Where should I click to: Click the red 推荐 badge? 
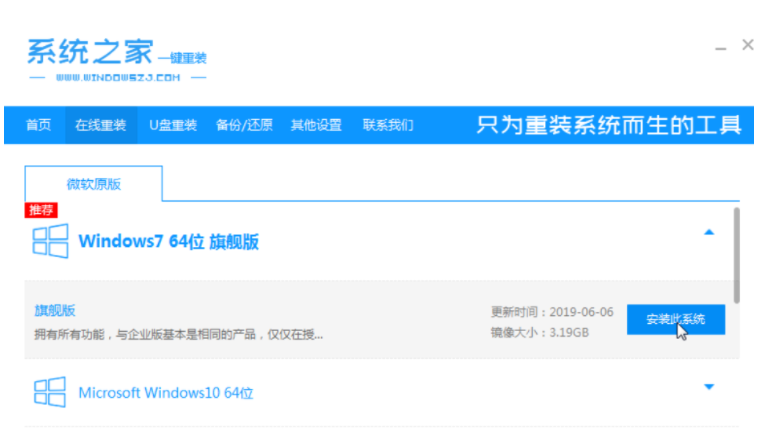pyautogui.click(x=41, y=210)
